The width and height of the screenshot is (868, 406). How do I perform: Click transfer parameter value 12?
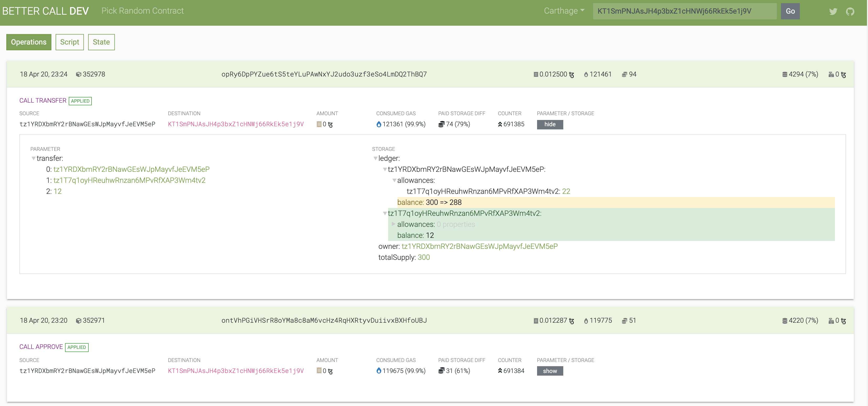(58, 191)
